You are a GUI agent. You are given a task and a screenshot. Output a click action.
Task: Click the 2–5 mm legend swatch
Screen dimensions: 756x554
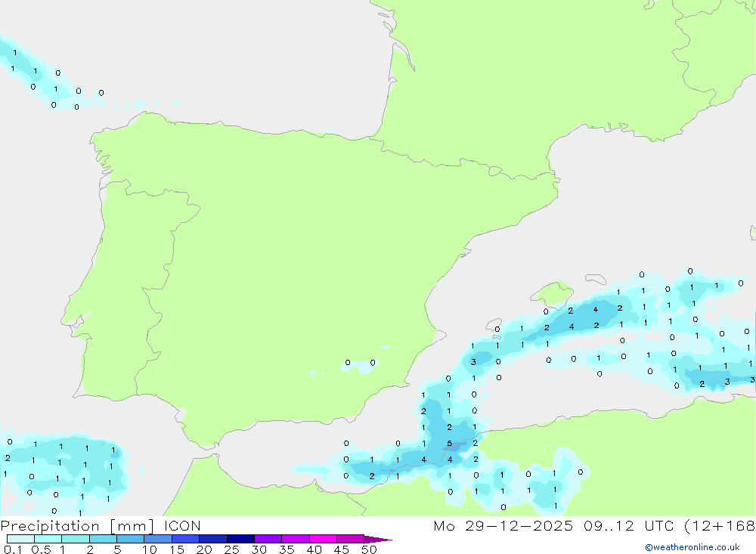coord(103,539)
